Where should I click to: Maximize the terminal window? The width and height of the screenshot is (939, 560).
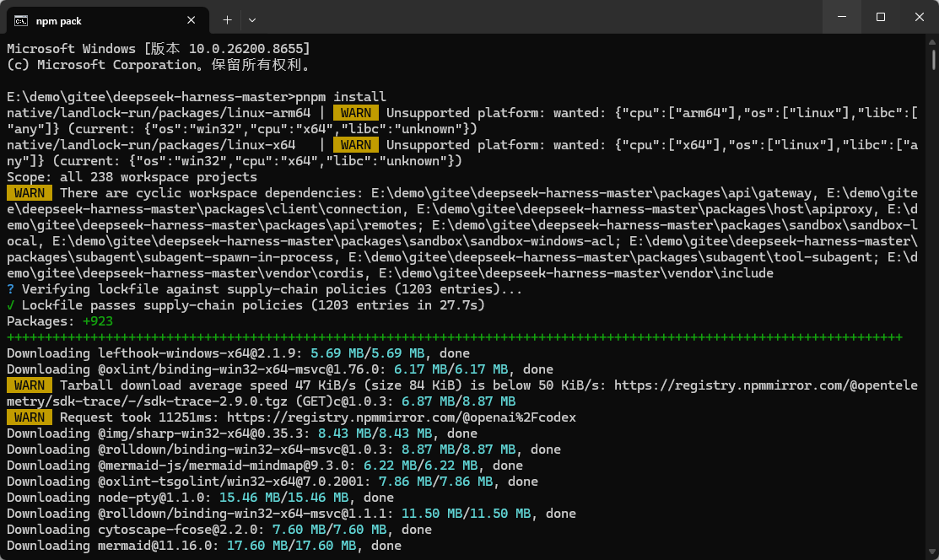tap(880, 17)
